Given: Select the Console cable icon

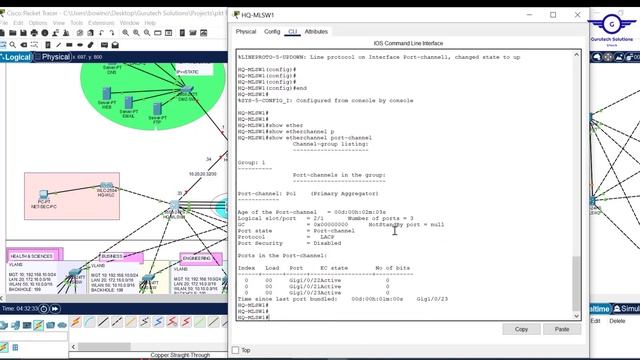Looking at the screenshot, I should pos(90,322).
